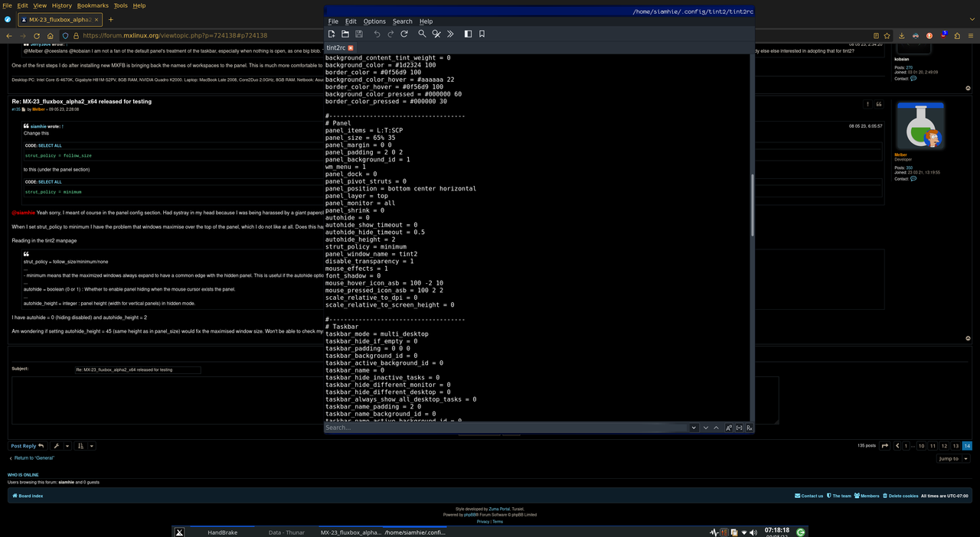This screenshot has width=980, height=537.
Task: Click the redo arrow in editor toolbar
Action: [390, 34]
